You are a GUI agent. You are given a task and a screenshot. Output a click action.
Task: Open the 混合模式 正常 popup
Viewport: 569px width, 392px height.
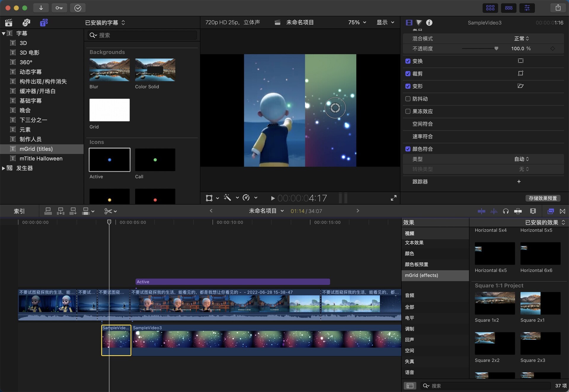[522, 39]
